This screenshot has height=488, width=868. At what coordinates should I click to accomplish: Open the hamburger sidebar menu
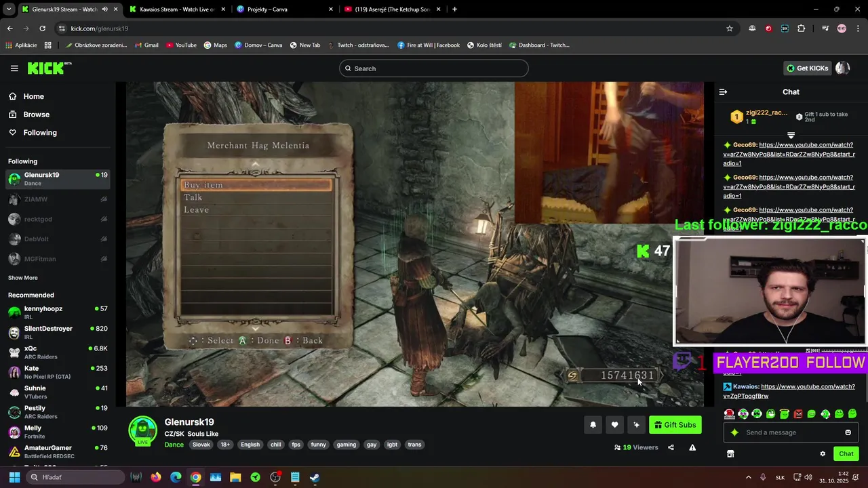pos(14,68)
